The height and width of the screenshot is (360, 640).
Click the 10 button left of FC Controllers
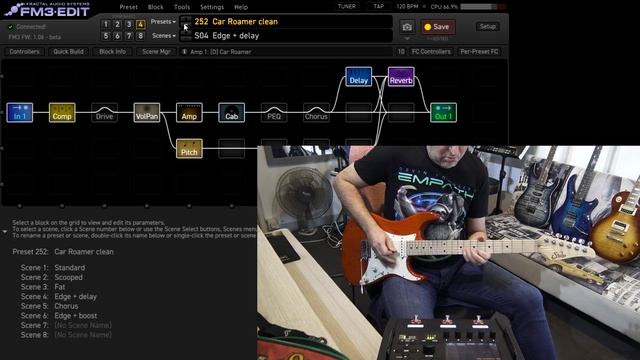pos(401,52)
